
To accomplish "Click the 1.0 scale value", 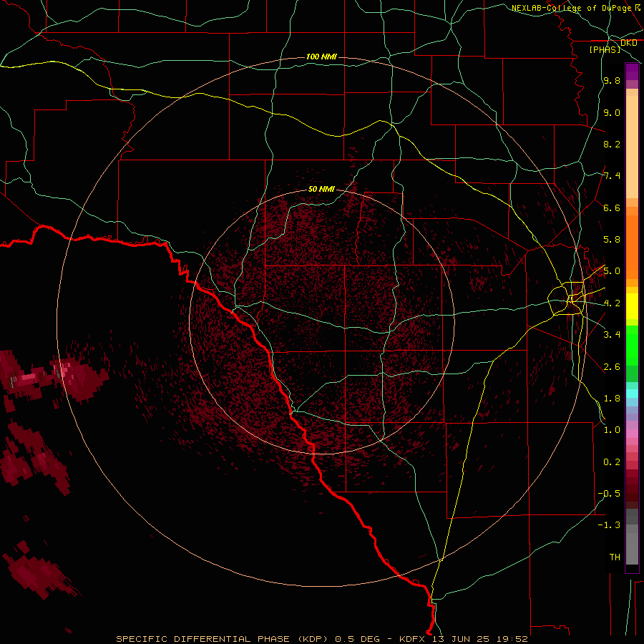I will tap(612, 430).
